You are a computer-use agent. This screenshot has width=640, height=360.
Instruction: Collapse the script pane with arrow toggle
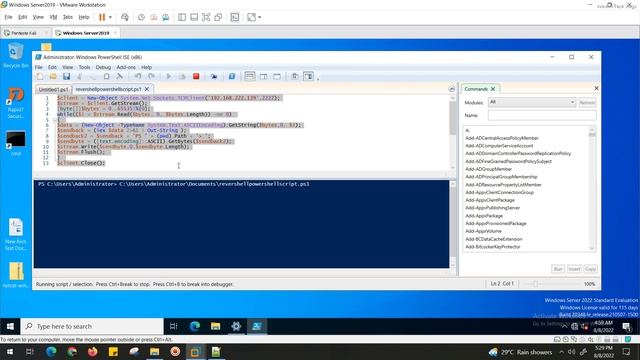click(x=451, y=89)
